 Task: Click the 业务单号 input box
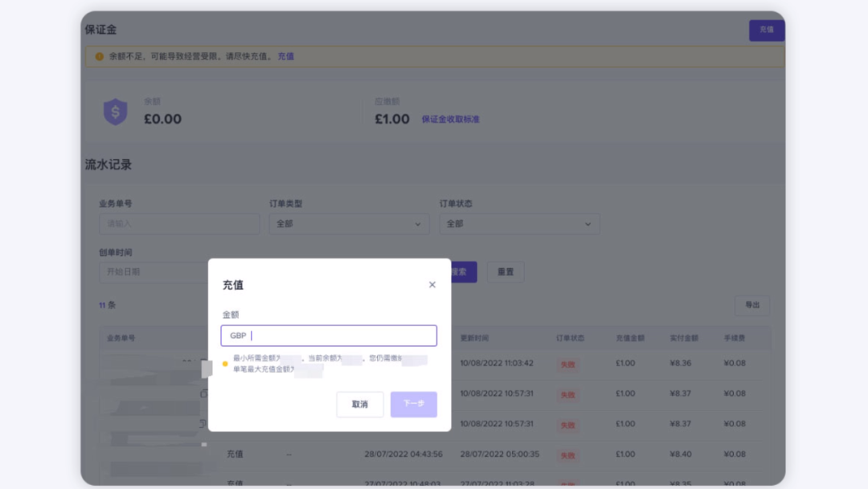click(x=178, y=224)
